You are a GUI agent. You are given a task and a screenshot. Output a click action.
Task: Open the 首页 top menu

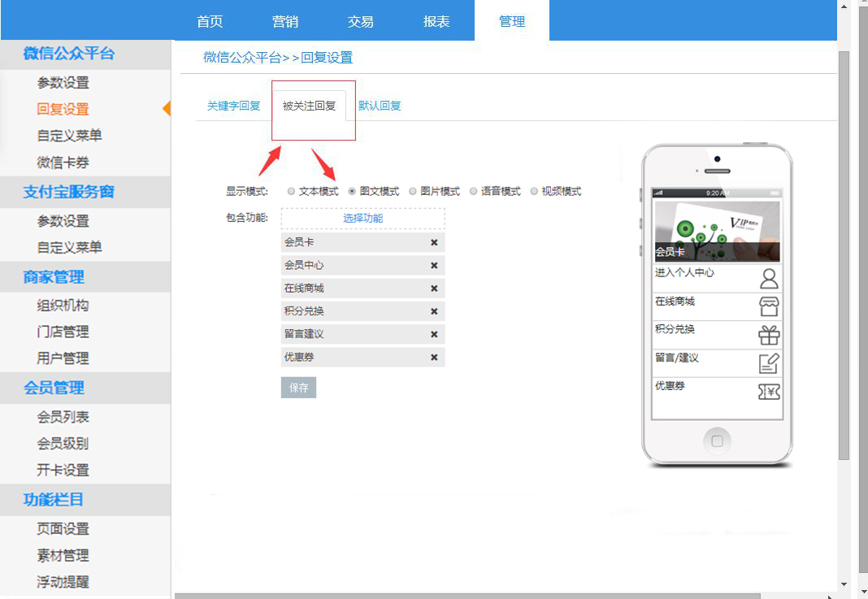(x=210, y=22)
